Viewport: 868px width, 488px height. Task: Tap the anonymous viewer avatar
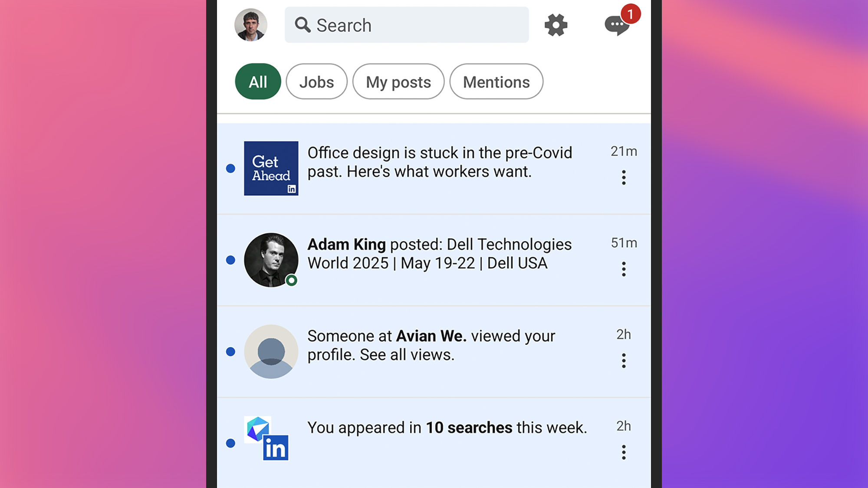271,351
